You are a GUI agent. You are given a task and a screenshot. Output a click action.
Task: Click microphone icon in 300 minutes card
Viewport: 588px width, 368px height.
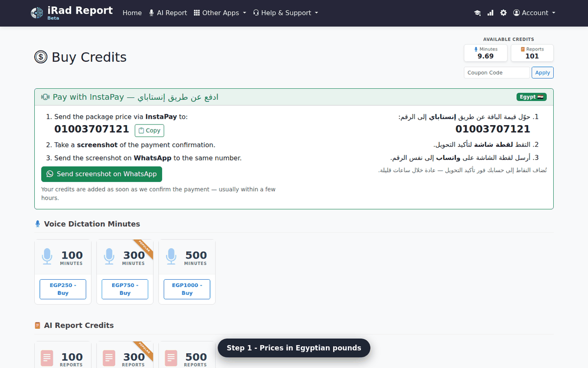click(109, 256)
